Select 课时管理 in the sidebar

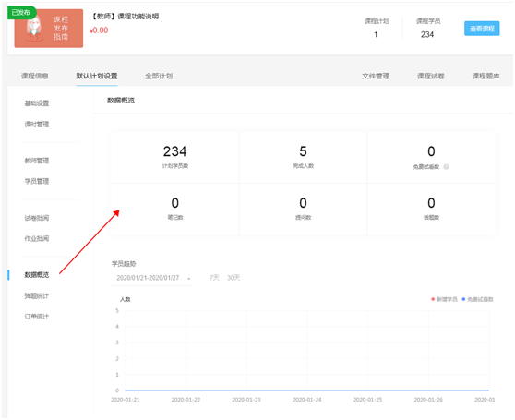[x=37, y=124]
